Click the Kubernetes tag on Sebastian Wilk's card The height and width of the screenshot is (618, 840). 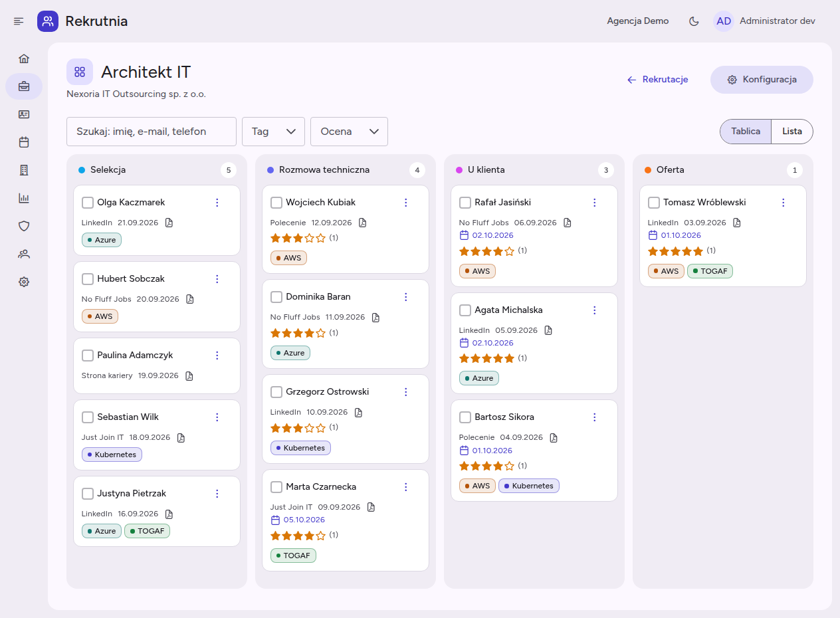[112, 455]
